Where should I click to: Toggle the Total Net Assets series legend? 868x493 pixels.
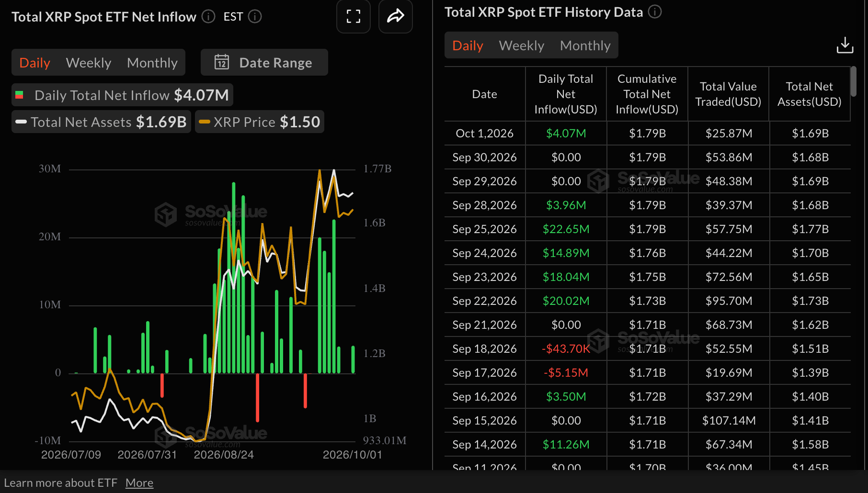tap(101, 122)
